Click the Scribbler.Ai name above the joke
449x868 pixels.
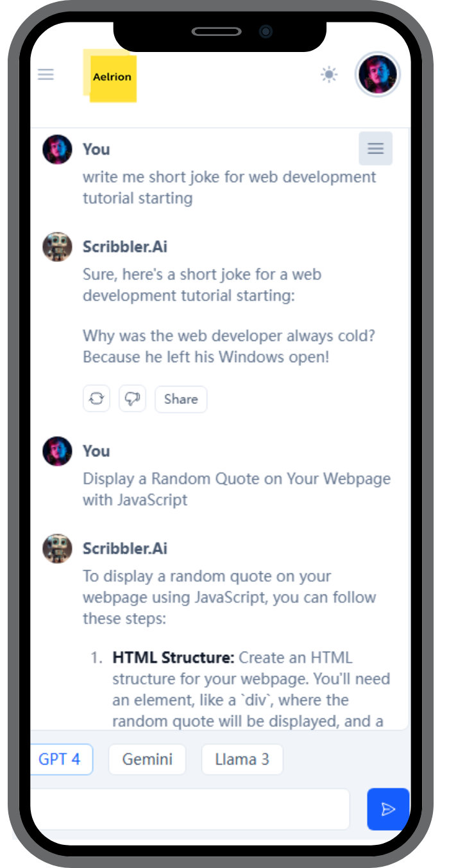click(x=125, y=247)
